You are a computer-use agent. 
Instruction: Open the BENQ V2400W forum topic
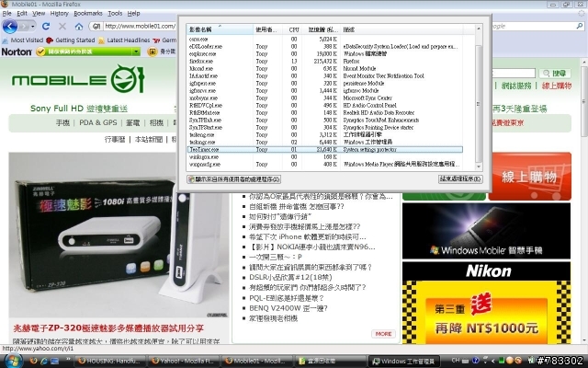[x=288, y=308]
